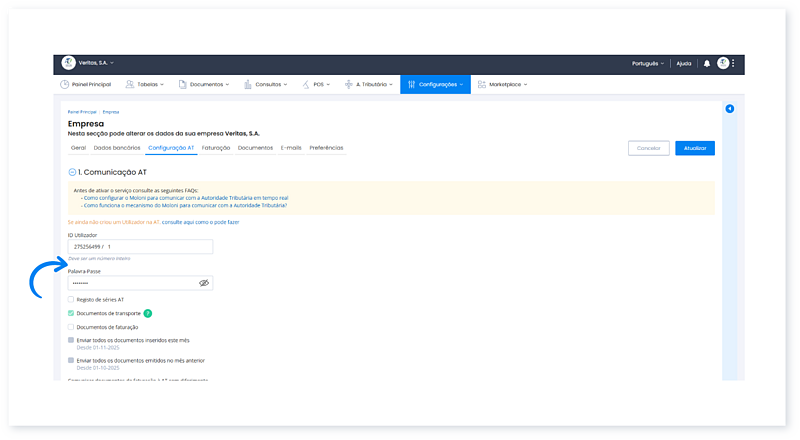The height and width of the screenshot is (440, 800).
Task: Open the Português language dropdown
Action: click(649, 63)
